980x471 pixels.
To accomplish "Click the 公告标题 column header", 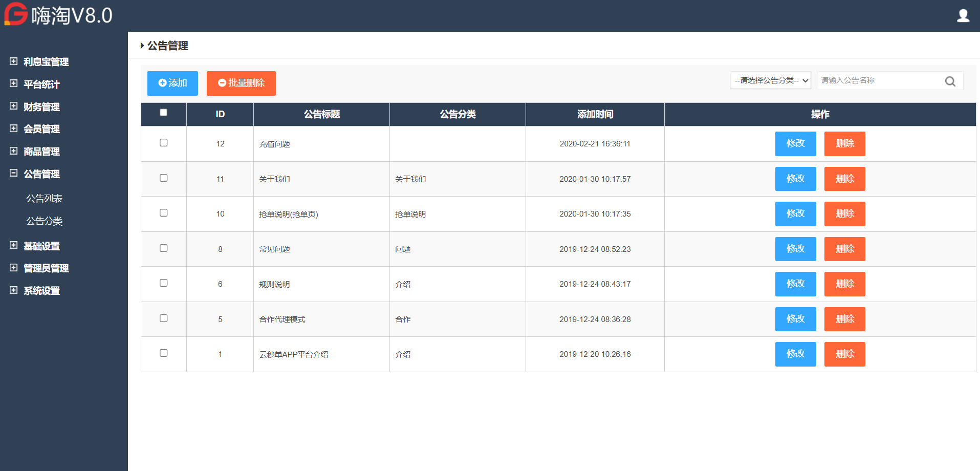I will 322,114.
